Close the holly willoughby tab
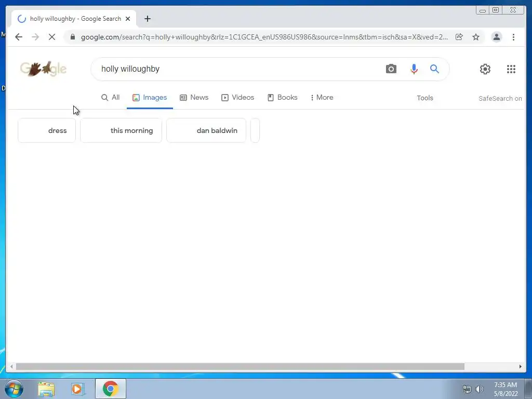 tap(128, 19)
